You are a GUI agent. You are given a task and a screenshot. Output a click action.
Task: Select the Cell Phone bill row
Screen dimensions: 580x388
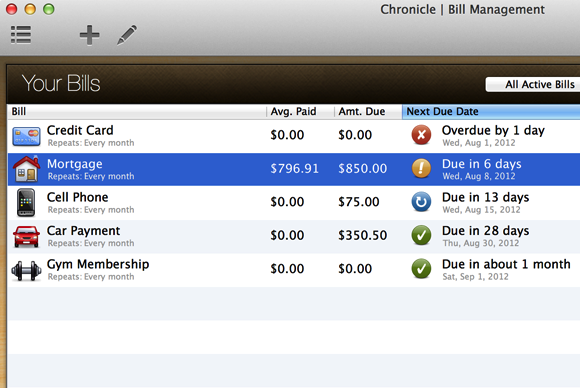point(294,203)
